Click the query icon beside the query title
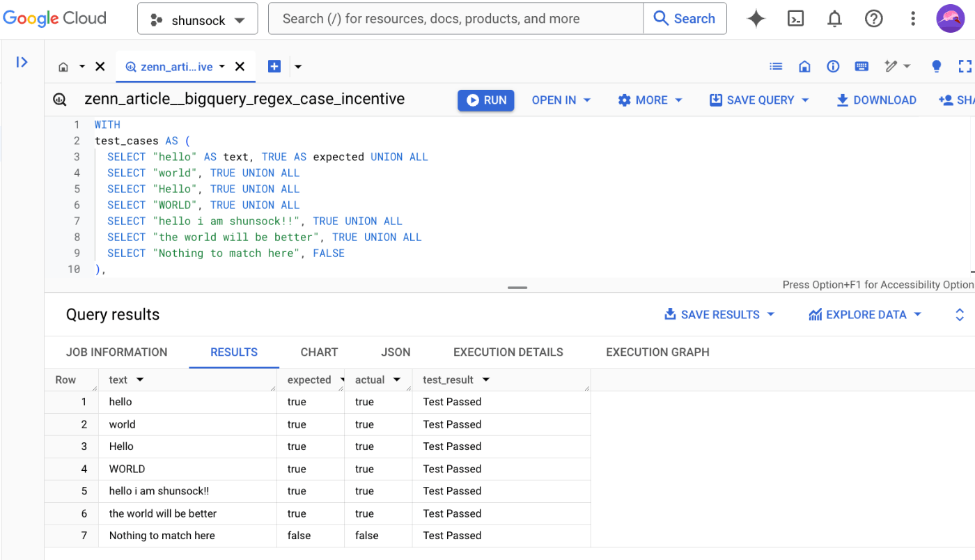Viewport: 975px width, 560px height. click(x=60, y=100)
